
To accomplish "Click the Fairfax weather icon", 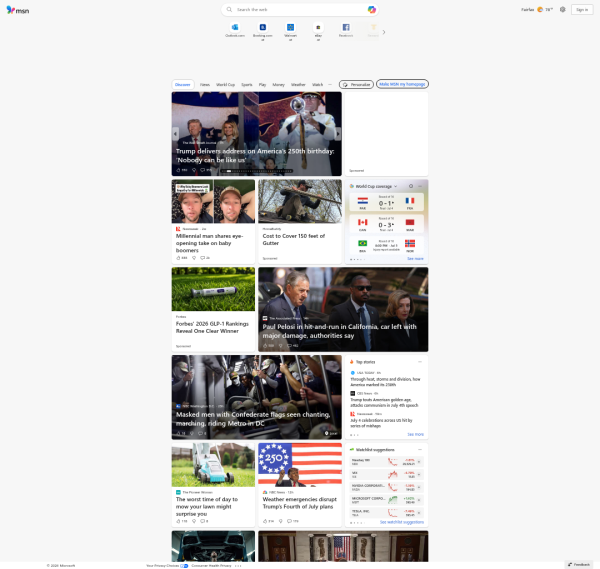I will (540, 10).
